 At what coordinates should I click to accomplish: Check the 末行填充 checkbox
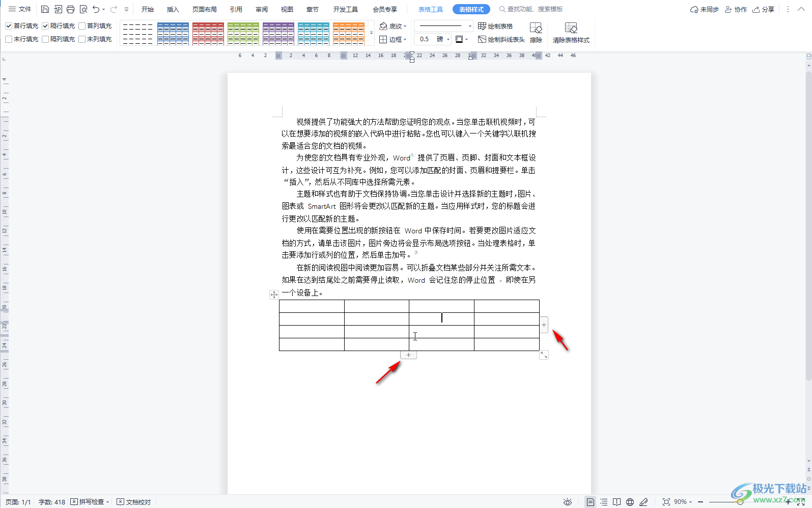9,39
